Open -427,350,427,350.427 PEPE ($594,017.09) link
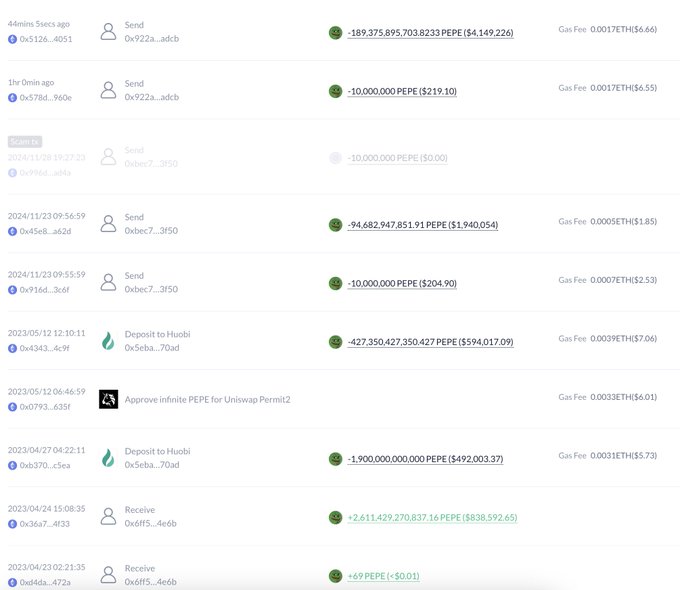The height and width of the screenshot is (590, 680). (431, 342)
